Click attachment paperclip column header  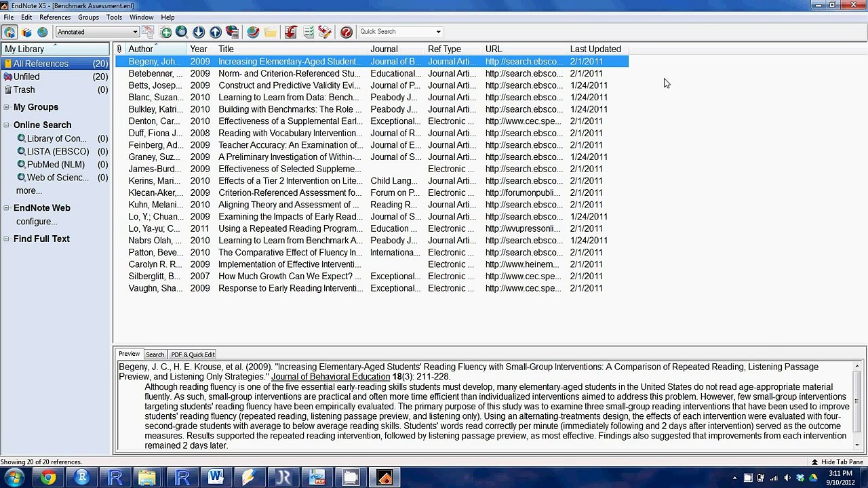[x=119, y=49]
